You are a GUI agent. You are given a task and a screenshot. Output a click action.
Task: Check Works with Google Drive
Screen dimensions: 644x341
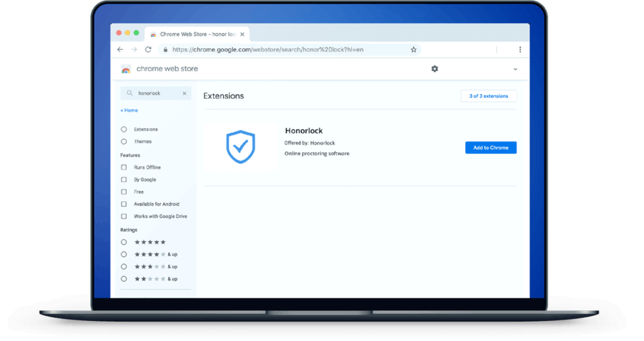(x=124, y=216)
